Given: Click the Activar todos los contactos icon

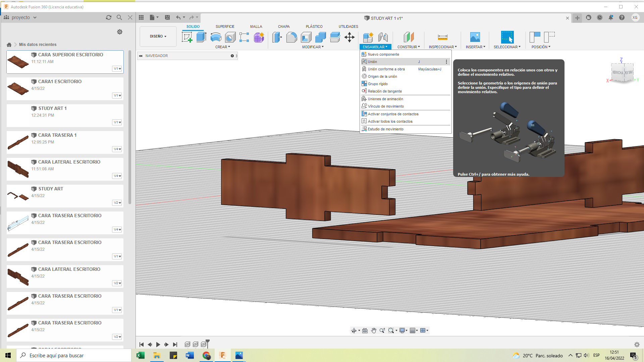Looking at the screenshot, I should point(364,121).
